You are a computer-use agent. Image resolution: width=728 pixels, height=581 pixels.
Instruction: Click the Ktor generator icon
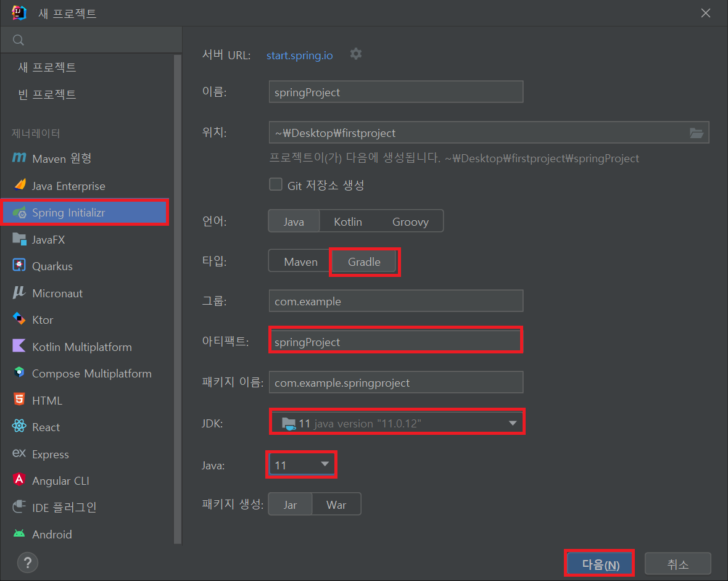[19, 319]
